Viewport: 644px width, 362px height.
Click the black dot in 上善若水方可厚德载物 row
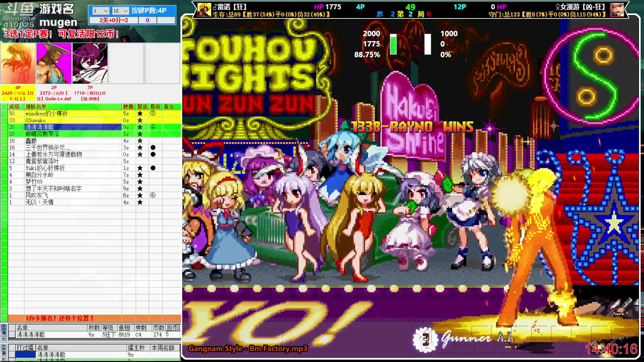pos(153,154)
